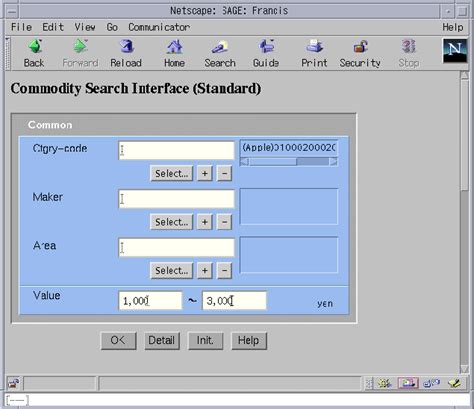Image resolution: width=474 pixels, height=409 pixels.
Task: Click plus button for Ctgry-code
Action: pyautogui.click(x=205, y=173)
